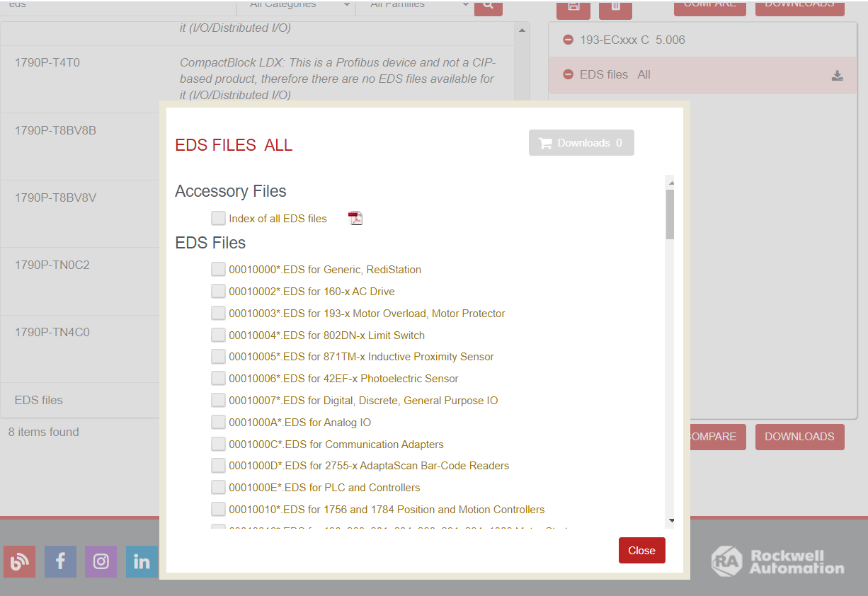Open the Index of all EDS files link
The width and height of the screenshot is (868, 596).
click(x=278, y=219)
